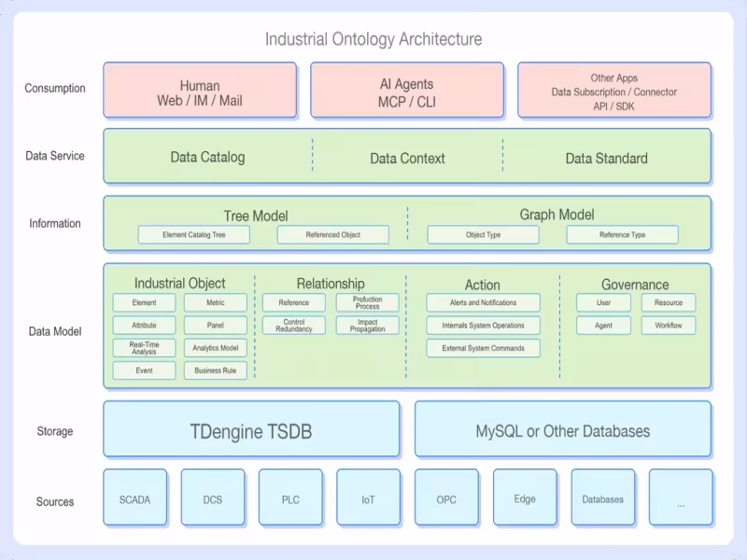Click the PLC source box
Image resolution: width=747 pixels, height=560 pixels.
pyautogui.click(x=290, y=497)
